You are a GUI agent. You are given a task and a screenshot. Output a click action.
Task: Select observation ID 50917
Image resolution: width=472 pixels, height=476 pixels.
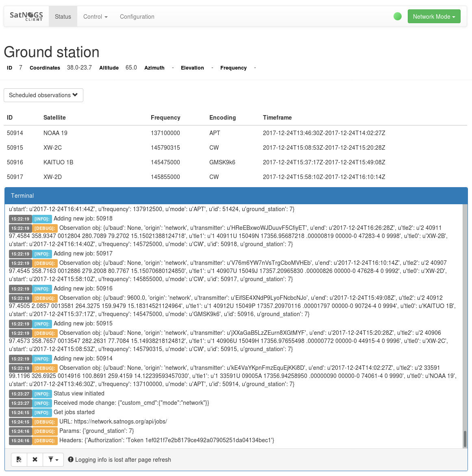click(x=15, y=177)
